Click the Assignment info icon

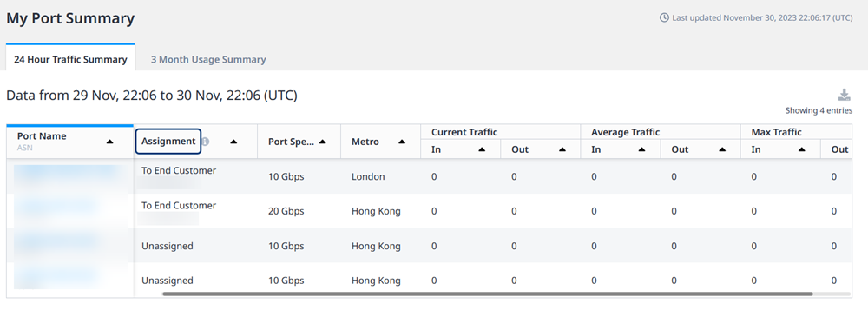[206, 142]
